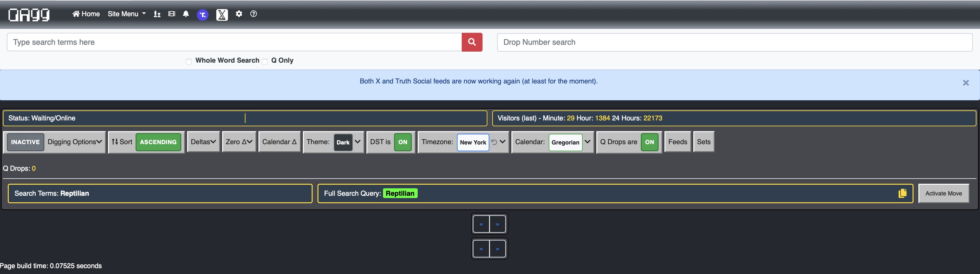980x274 pixels.
Task: Expand the Digging Options dropdown
Action: click(x=75, y=142)
